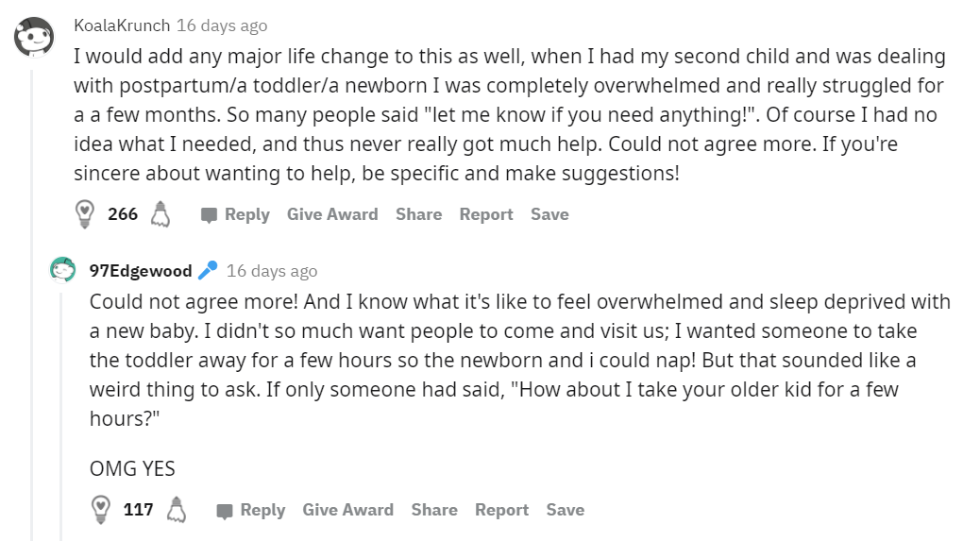
Task: Give Award to KoalaKrunch's comment
Action: [332, 214]
